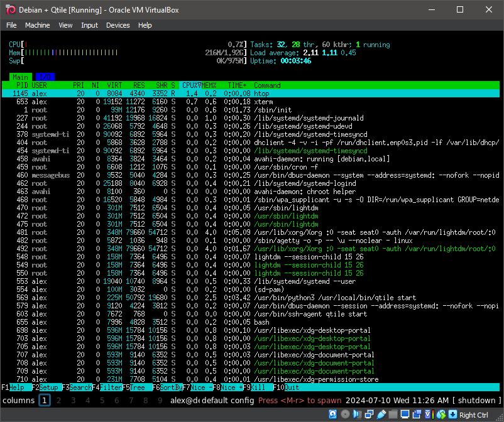The height and width of the screenshot is (422, 504).
Task: Click the shutdown button in Qtile bar
Action: click(476, 400)
